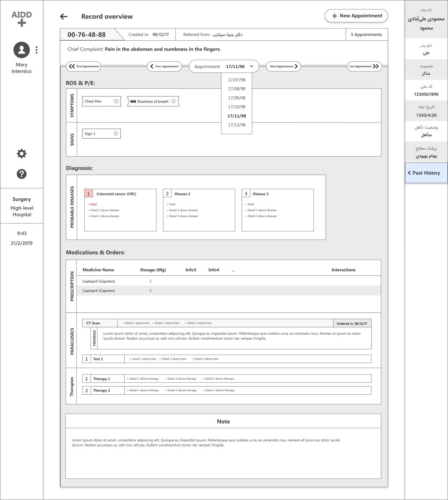The height and width of the screenshot is (500, 448).
Task: Click Interactions column header
Action: (x=343, y=270)
